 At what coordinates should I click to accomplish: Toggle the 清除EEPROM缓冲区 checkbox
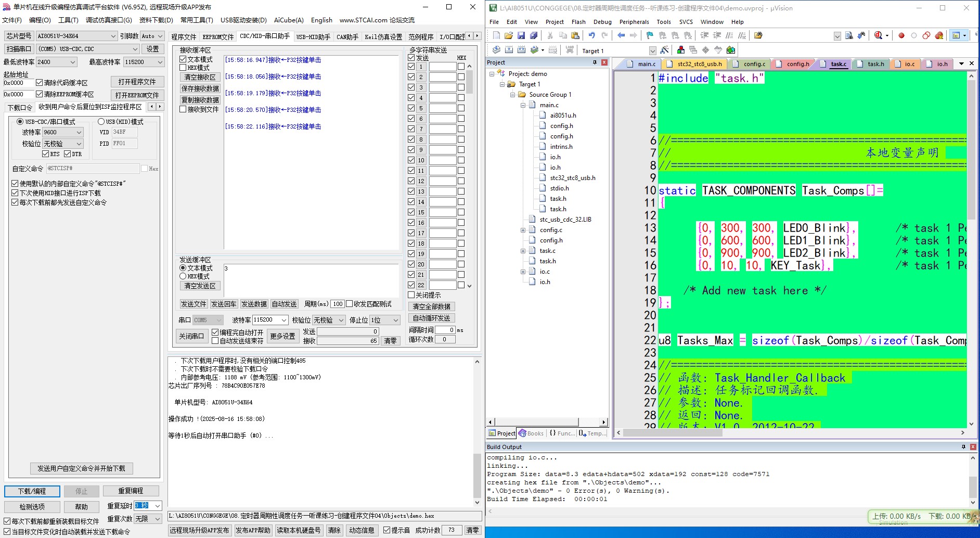[39, 94]
